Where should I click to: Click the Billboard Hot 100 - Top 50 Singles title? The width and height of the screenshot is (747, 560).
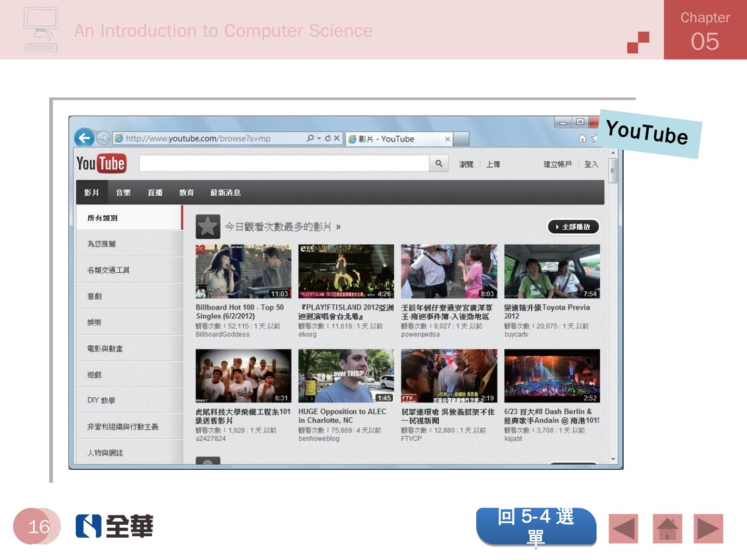240,312
